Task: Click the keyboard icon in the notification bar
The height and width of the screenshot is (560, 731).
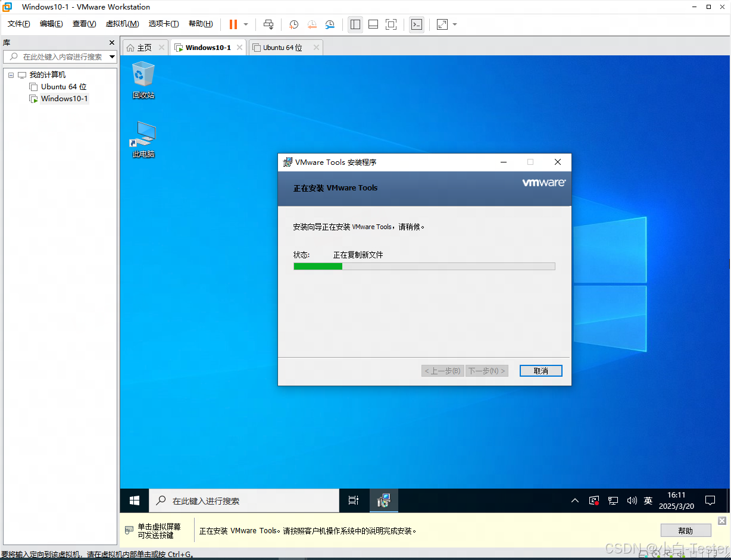Action: coord(129,530)
